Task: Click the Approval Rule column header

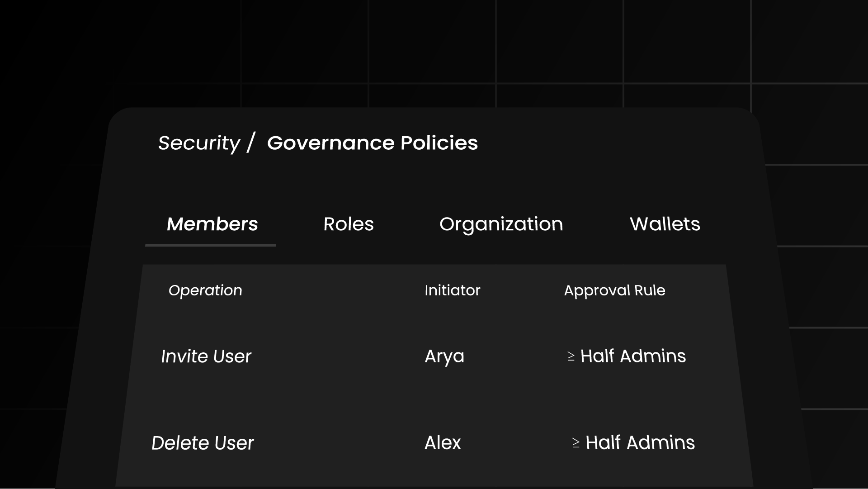Action: (614, 290)
